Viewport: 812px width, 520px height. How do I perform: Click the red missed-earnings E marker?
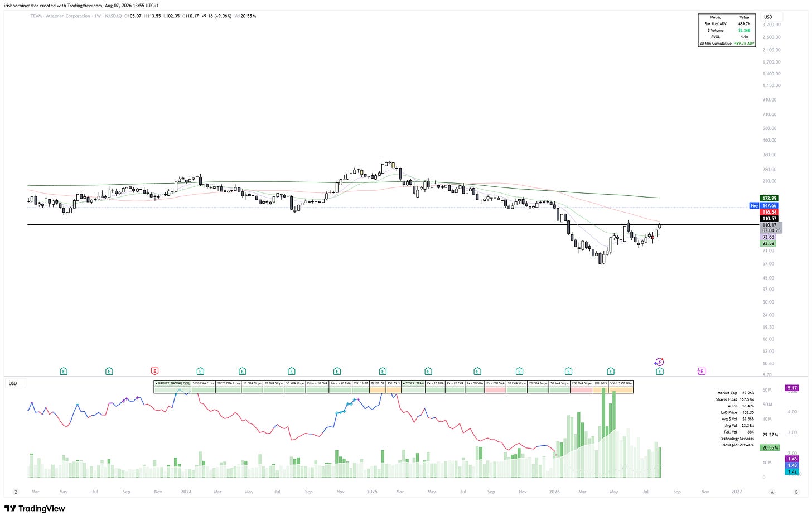(154, 371)
